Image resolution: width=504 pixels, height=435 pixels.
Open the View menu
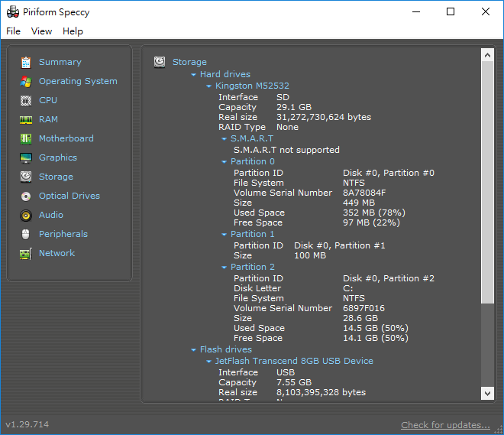point(41,31)
